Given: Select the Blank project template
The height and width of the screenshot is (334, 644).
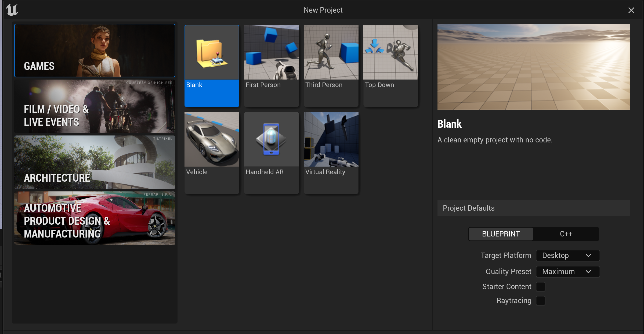Looking at the screenshot, I should click(212, 65).
